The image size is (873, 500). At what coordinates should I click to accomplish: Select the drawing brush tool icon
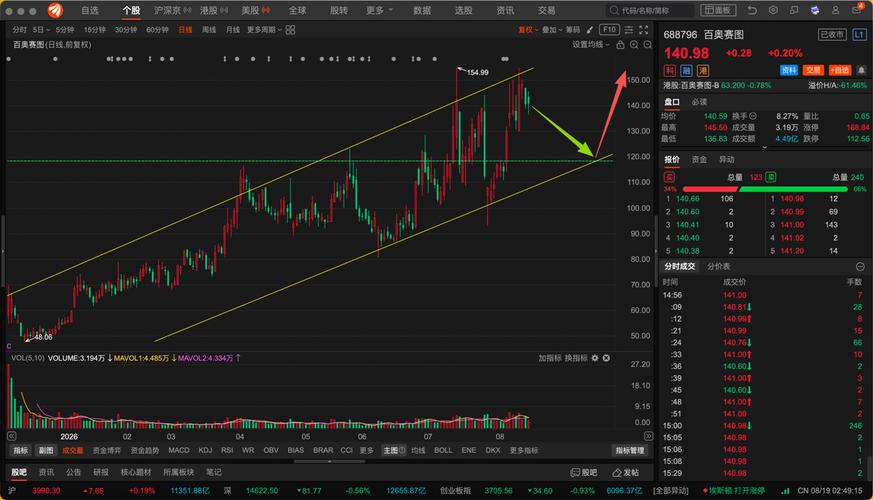click(x=590, y=30)
